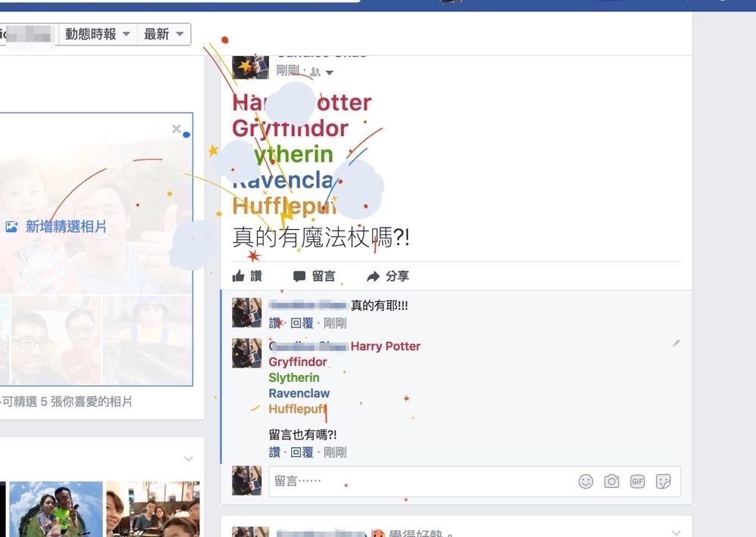Image resolution: width=756 pixels, height=537 pixels.
Task: Click Ravenclaw text in the comment
Action: click(299, 393)
